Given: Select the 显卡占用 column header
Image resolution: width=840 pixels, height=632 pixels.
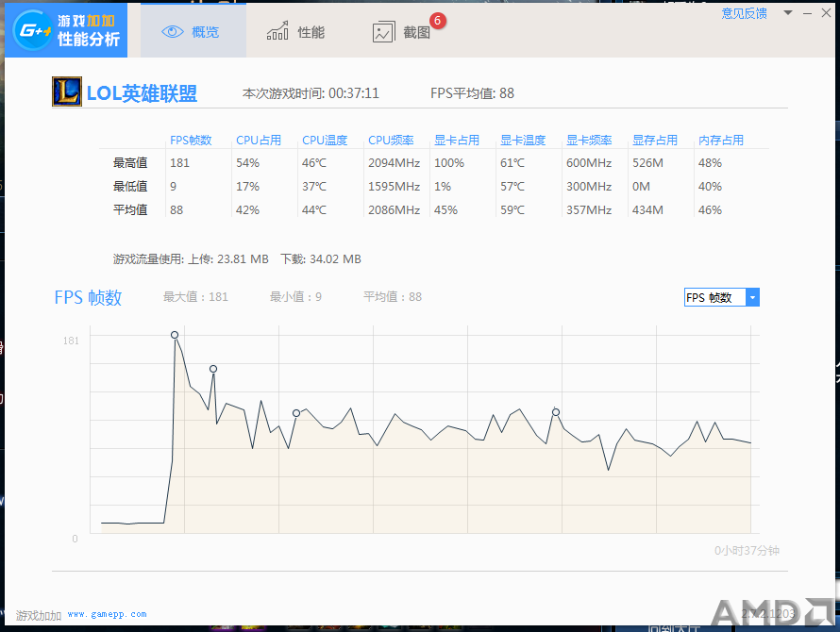Looking at the screenshot, I should [457, 141].
